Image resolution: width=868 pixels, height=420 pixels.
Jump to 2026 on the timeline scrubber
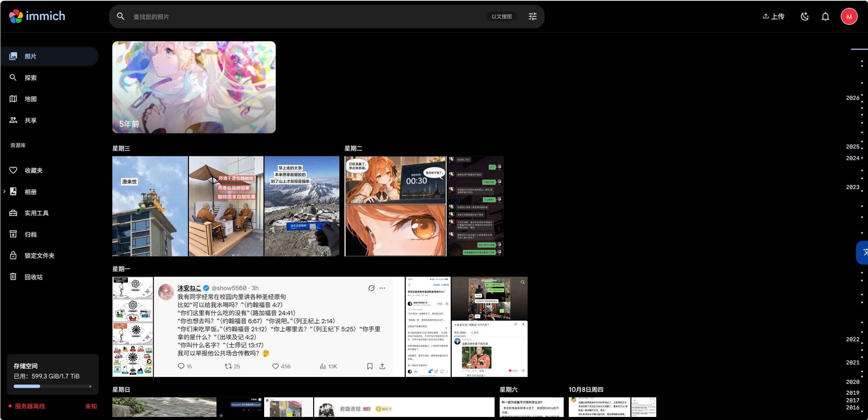pyautogui.click(x=853, y=98)
